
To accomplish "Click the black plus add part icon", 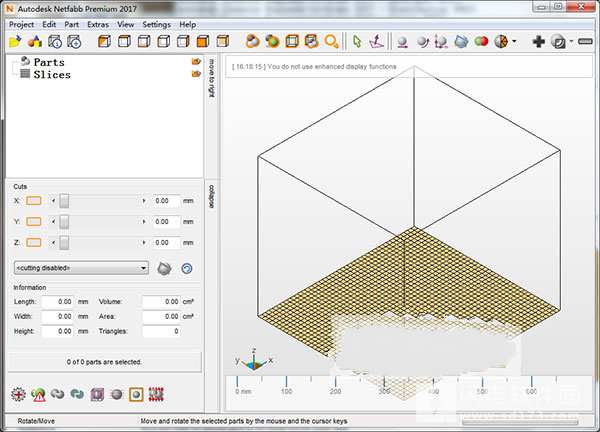I will (539, 41).
